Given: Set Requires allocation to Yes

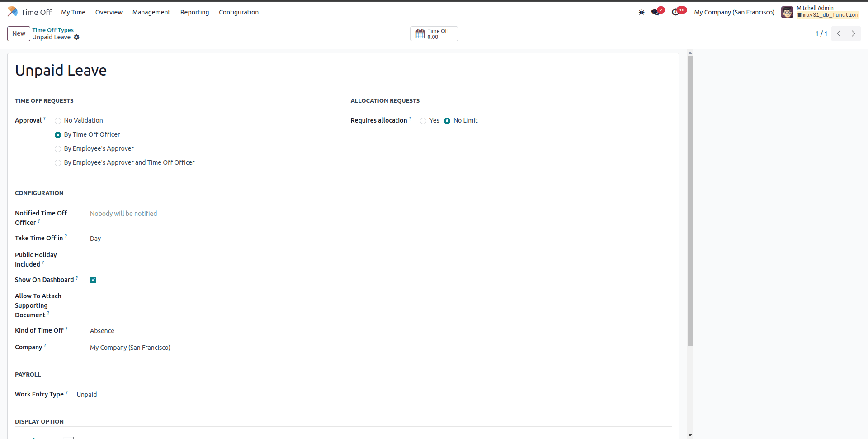Looking at the screenshot, I should click(423, 121).
